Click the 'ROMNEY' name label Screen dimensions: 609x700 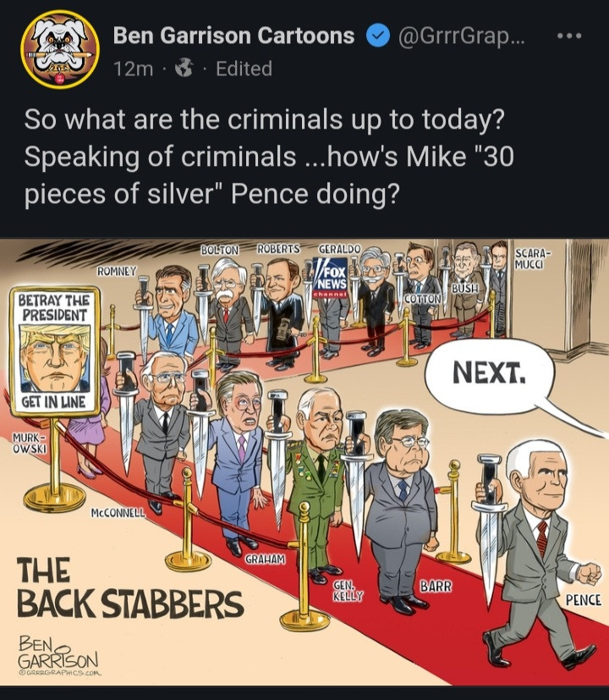(117, 271)
